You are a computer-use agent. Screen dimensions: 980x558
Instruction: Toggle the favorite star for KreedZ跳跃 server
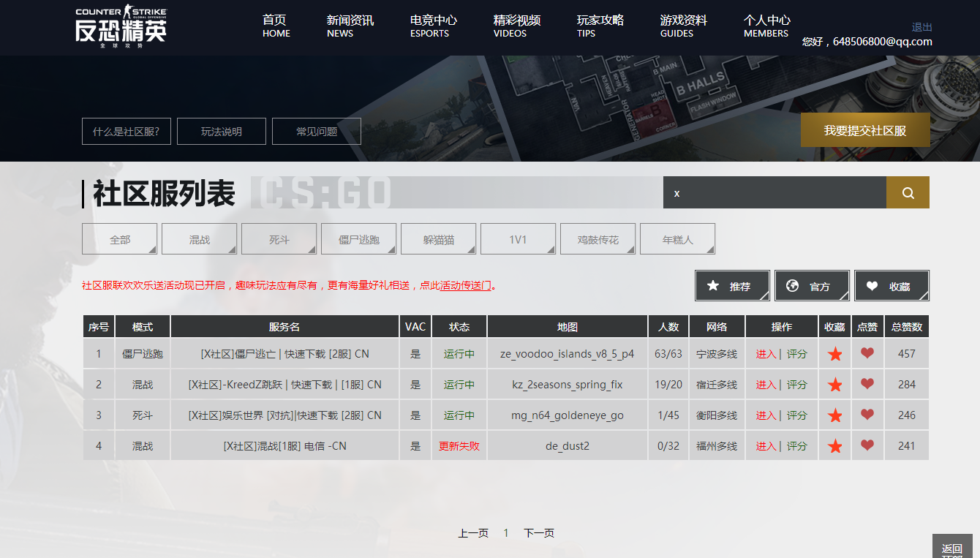click(834, 384)
